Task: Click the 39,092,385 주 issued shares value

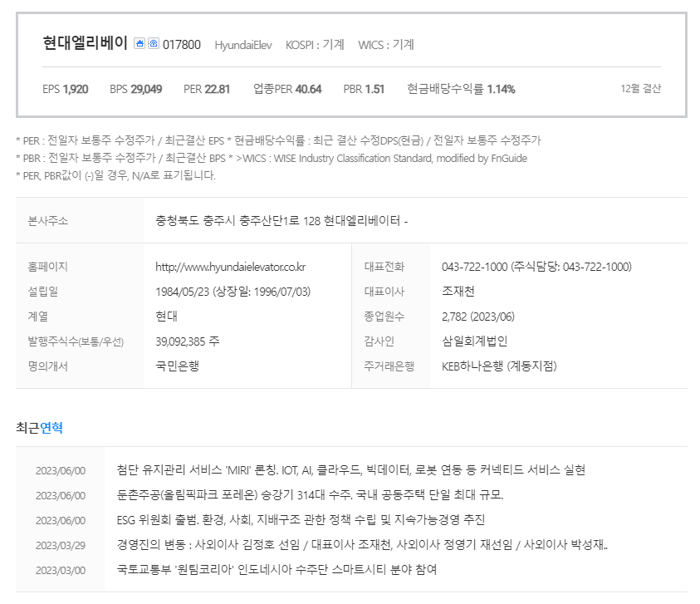Action: [188, 341]
